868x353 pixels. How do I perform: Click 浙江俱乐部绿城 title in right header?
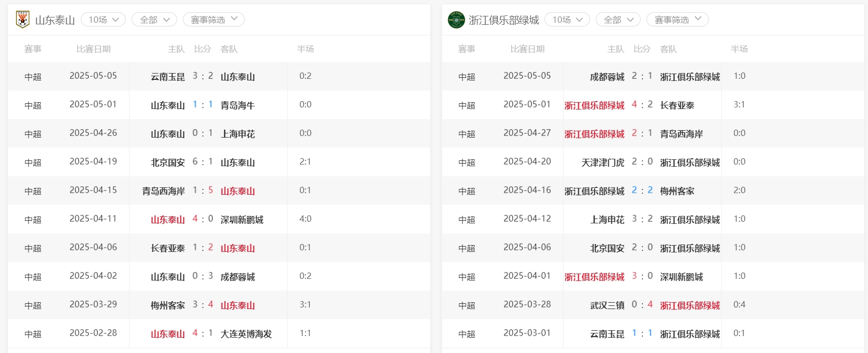coord(504,20)
